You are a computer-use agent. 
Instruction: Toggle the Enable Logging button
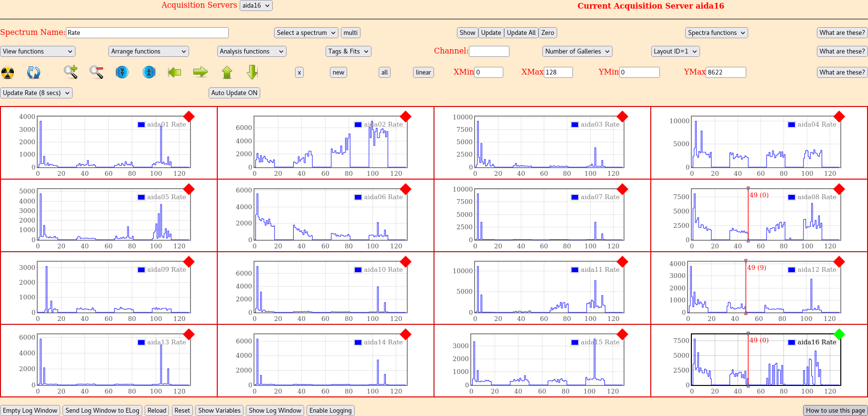click(330, 410)
